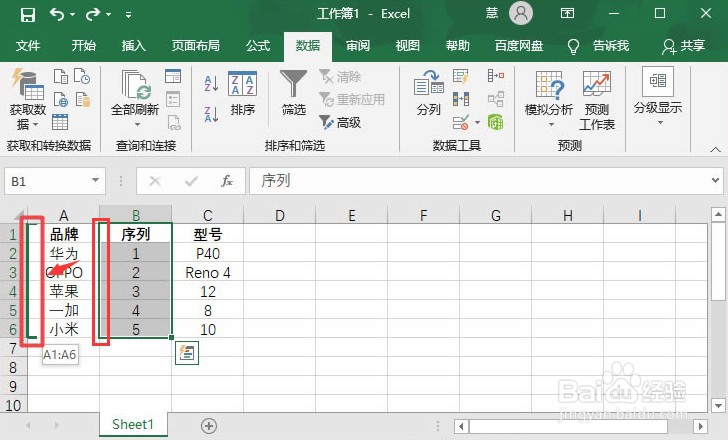Viewport: 728px width, 440px height.
Task: Open the undo history dropdown arrow
Action: [72, 15]
